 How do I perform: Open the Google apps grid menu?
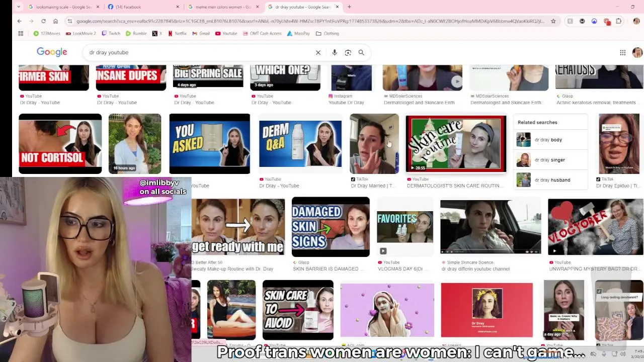622,52
